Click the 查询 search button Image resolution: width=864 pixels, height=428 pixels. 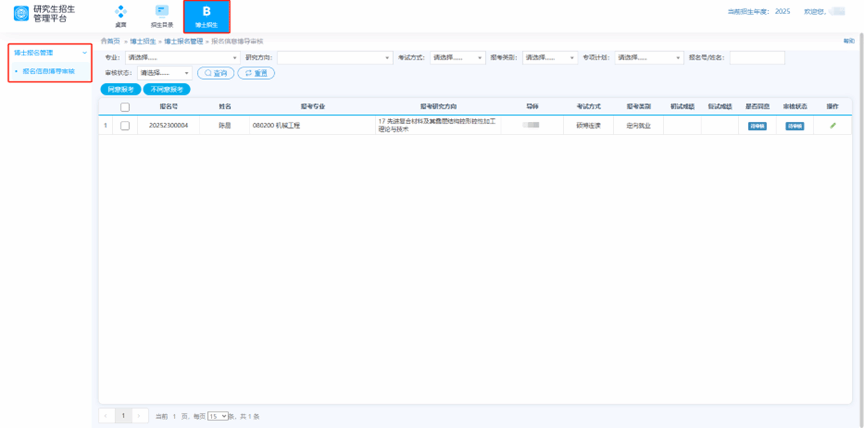(x=215, y=73)
